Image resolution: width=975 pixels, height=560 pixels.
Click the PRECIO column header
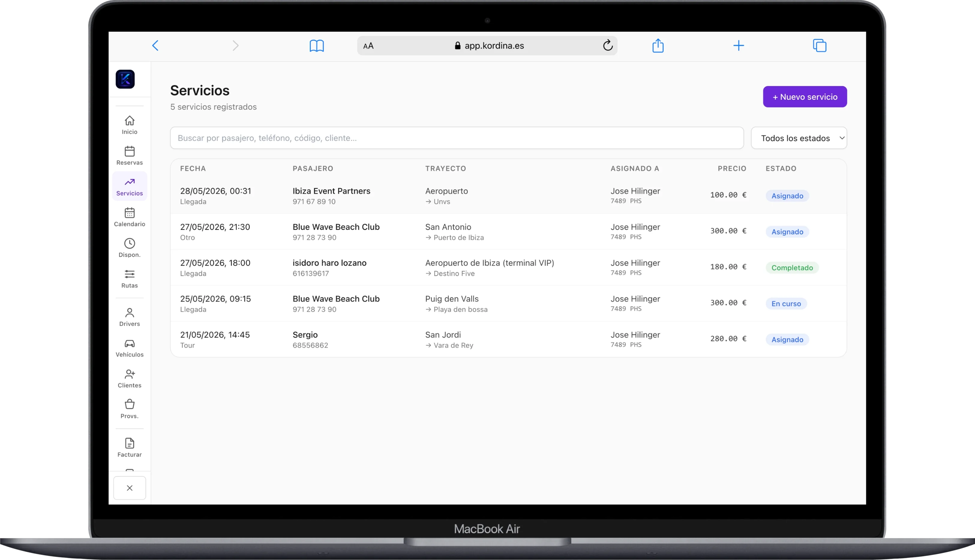pos(732,168)
